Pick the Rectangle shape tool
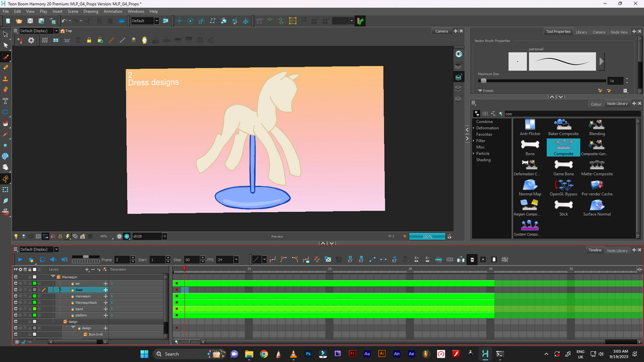This screenshot has height=362, width=644. click(x=6, y=112)
